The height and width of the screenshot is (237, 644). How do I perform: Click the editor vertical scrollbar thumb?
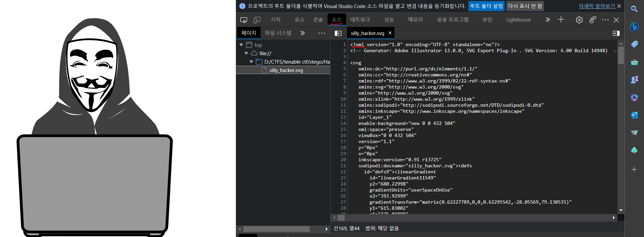[621, 55]
